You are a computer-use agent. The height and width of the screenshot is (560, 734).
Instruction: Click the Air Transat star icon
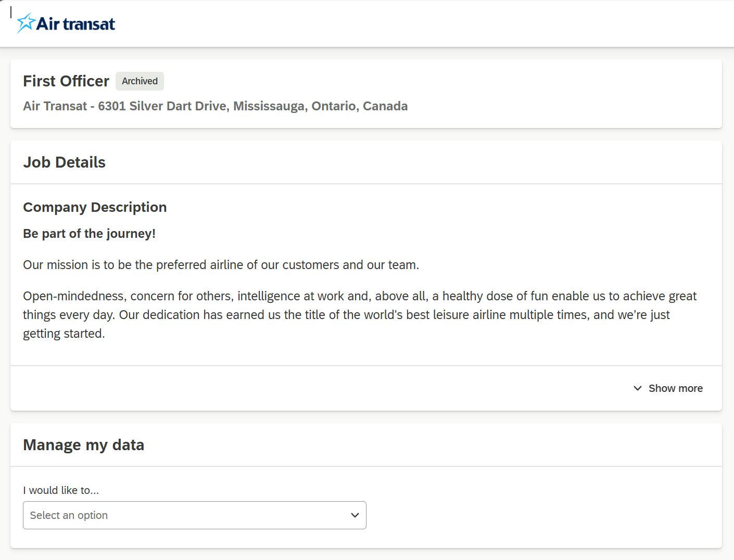click(x=26, y=23)
